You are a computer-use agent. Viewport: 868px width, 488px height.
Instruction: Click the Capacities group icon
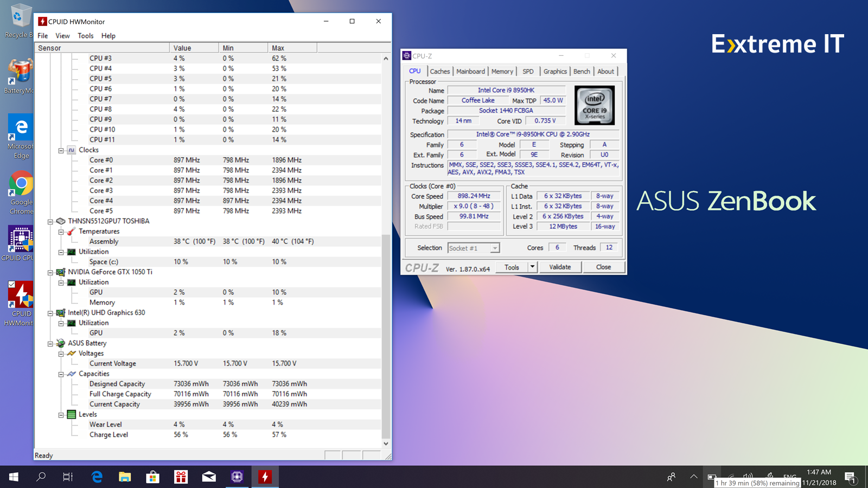pos(71,374)
